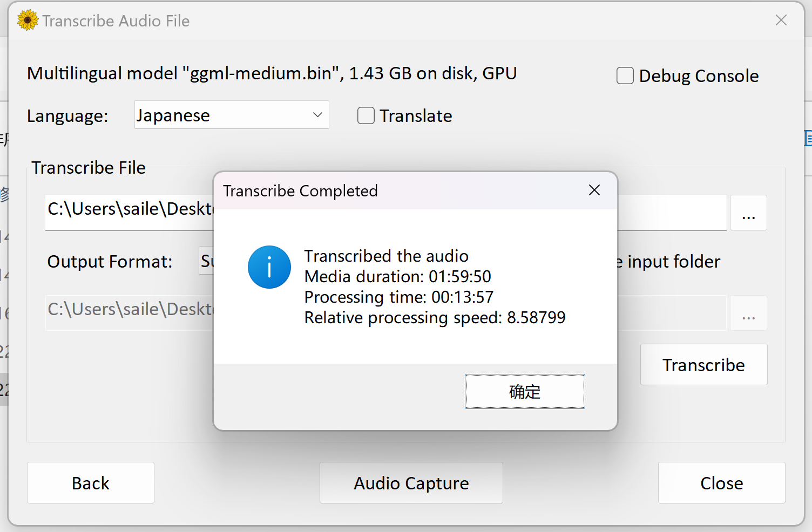
Task: Click the greyed output file path field
Action: point(130,313)
